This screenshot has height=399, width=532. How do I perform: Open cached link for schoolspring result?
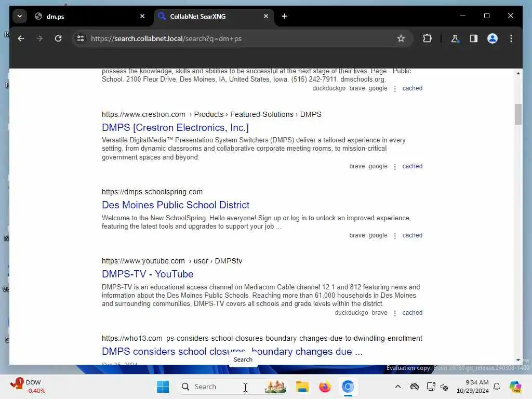412,235
